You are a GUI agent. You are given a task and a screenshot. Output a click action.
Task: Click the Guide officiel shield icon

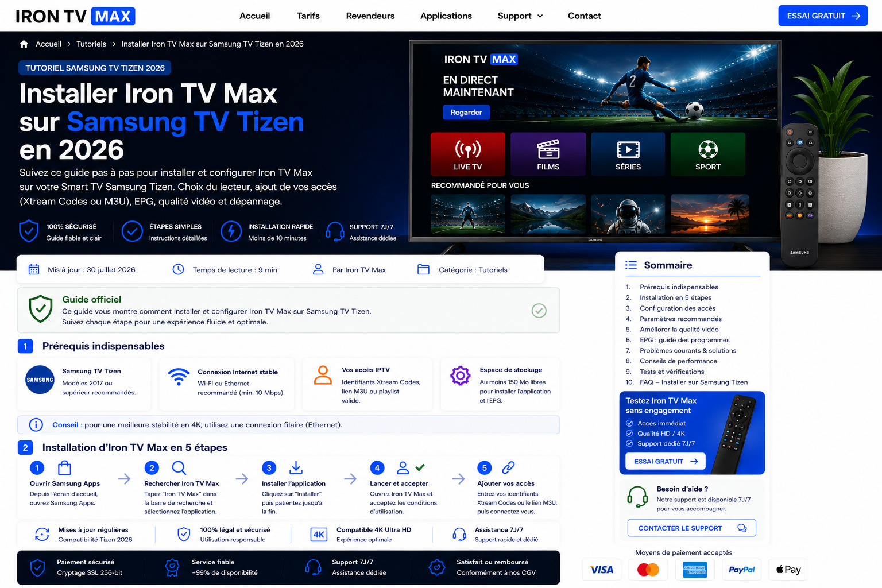(x=41, y=309)
